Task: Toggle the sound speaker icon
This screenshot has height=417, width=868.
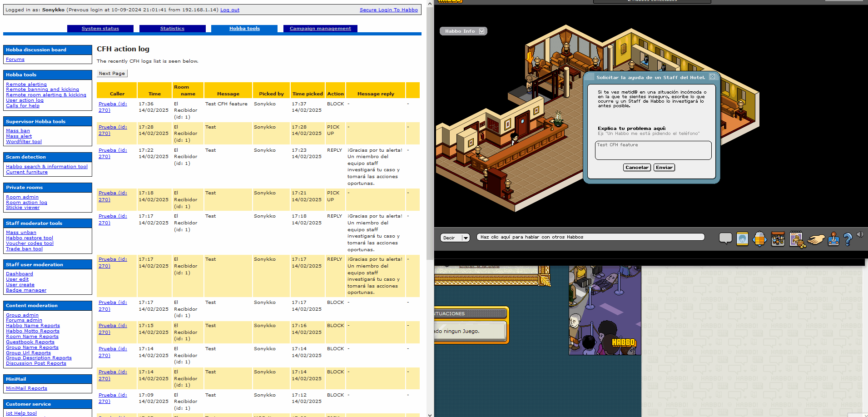Action: 860,234
